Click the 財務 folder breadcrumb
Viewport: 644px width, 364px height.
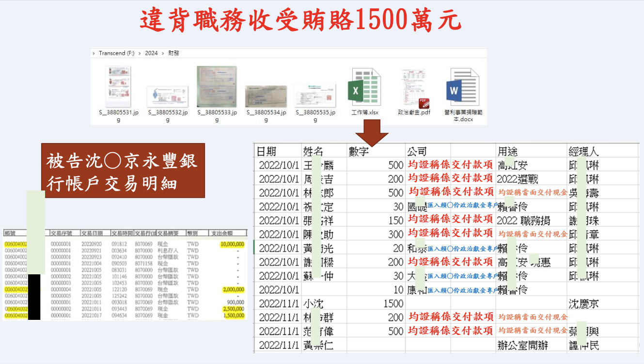click(x=173, y=53)
